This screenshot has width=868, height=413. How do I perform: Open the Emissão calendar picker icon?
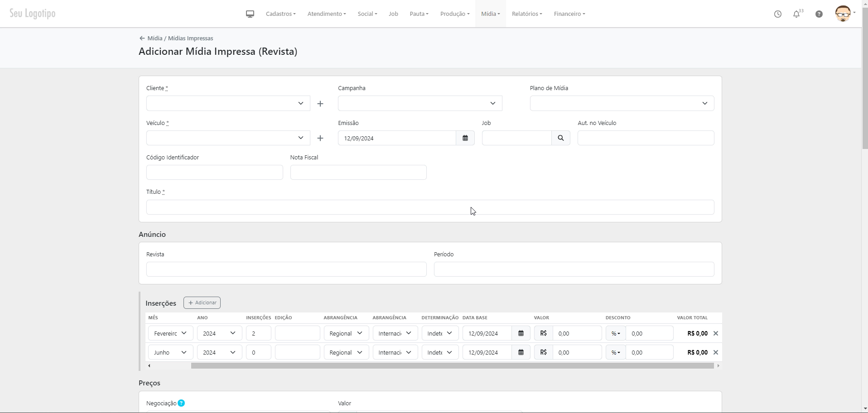465,138
